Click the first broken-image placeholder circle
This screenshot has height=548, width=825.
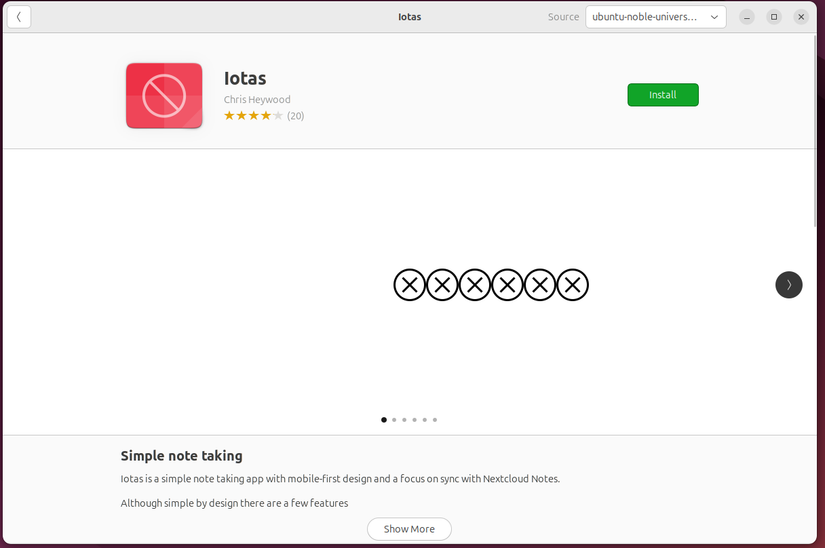point(409,285)
